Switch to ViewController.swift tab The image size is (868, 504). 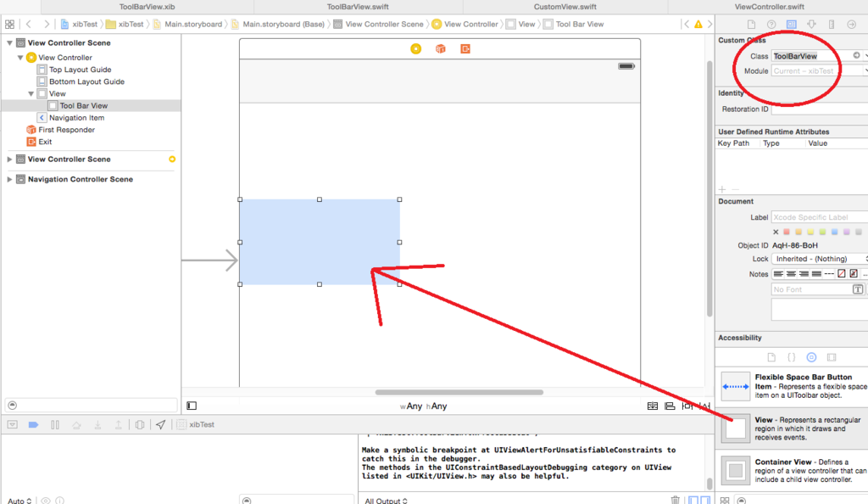tap(769, 7)
